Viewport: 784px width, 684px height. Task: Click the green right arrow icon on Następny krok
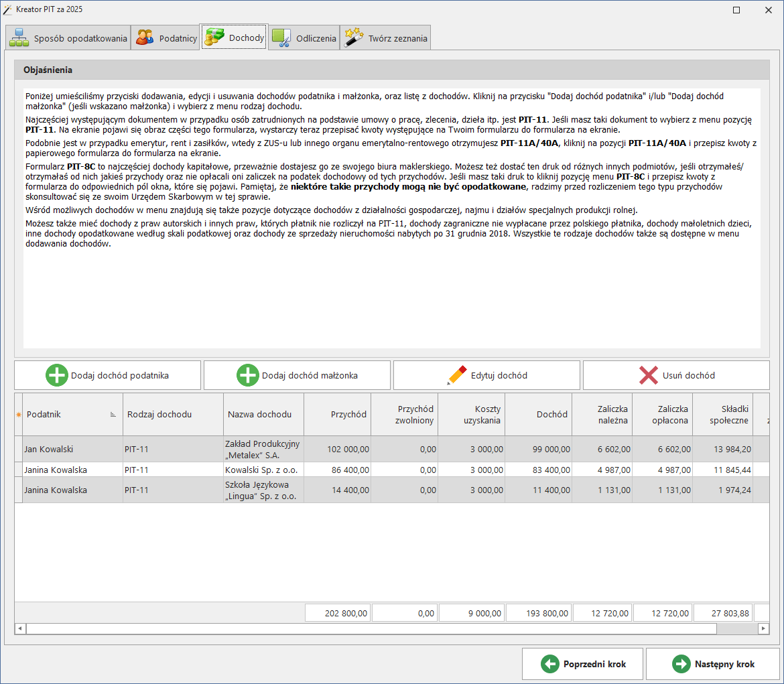coord(681,664)
